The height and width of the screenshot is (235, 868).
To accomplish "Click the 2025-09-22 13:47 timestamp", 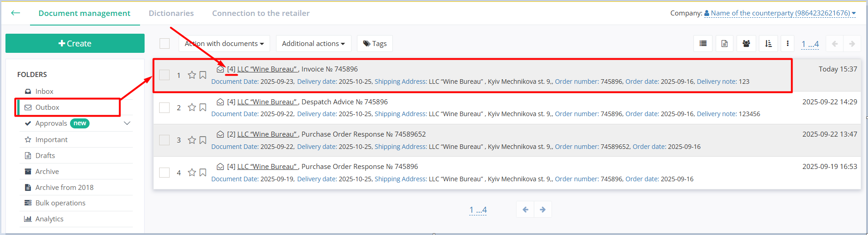I will click(x=830, y=134).
